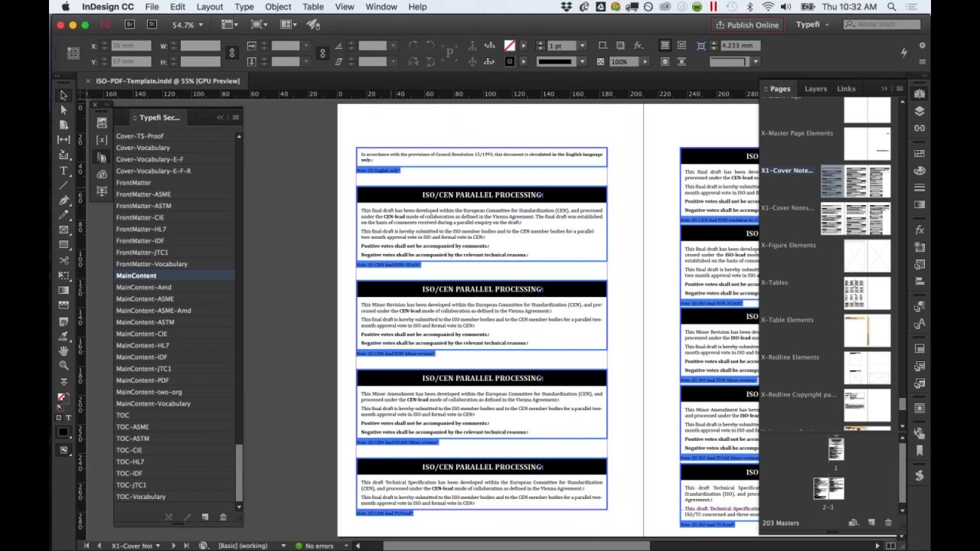Switch to the Layers tab

tap(815, 89)
